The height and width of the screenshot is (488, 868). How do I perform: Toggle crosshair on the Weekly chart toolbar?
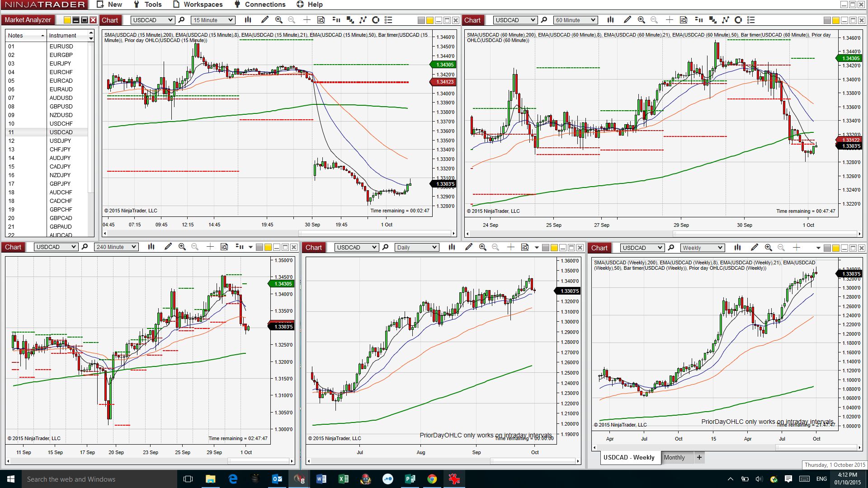click(x=797, y=247)
